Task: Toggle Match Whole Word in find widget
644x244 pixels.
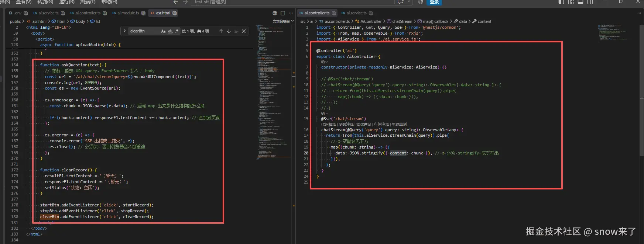Action: (170, 31)
